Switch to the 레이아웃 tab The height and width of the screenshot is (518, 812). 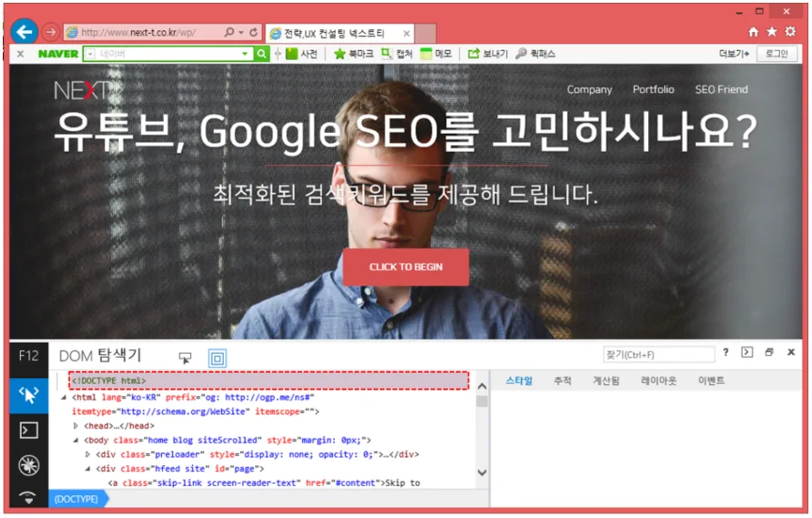(658, 381)
